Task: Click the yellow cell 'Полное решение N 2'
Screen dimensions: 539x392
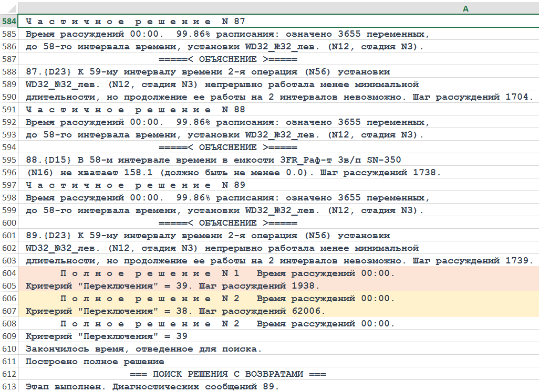Action: coord(227,299)
